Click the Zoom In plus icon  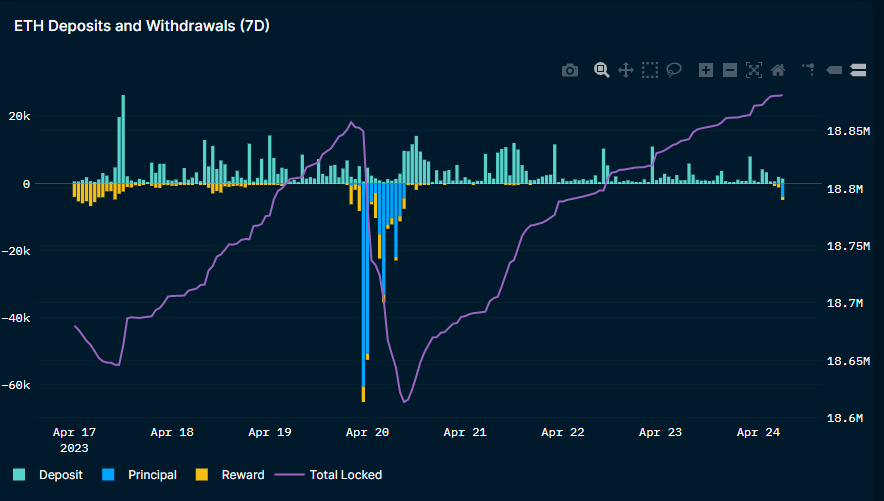[706, 70]
